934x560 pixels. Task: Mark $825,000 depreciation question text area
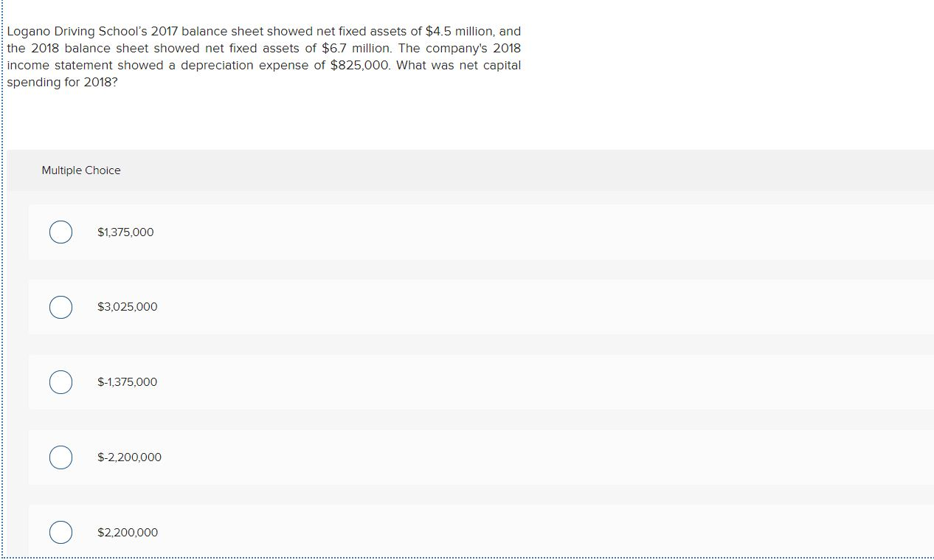pos(263,65)
